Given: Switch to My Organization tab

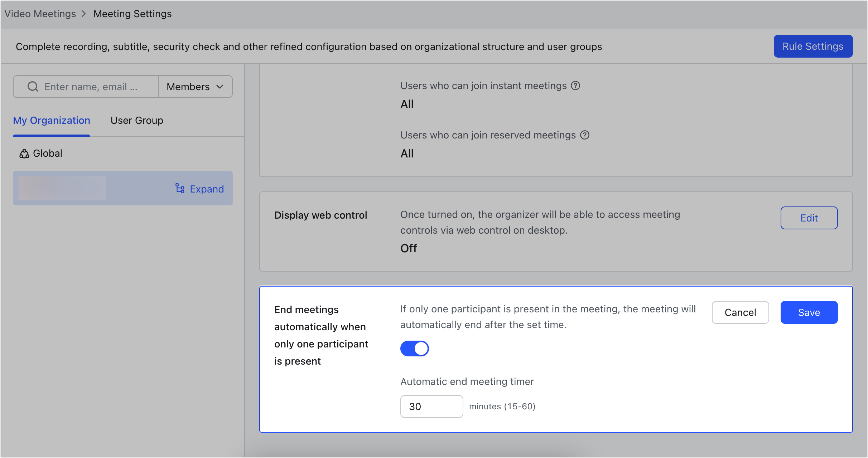Looking at the screenshot, I should coord(52,121).
